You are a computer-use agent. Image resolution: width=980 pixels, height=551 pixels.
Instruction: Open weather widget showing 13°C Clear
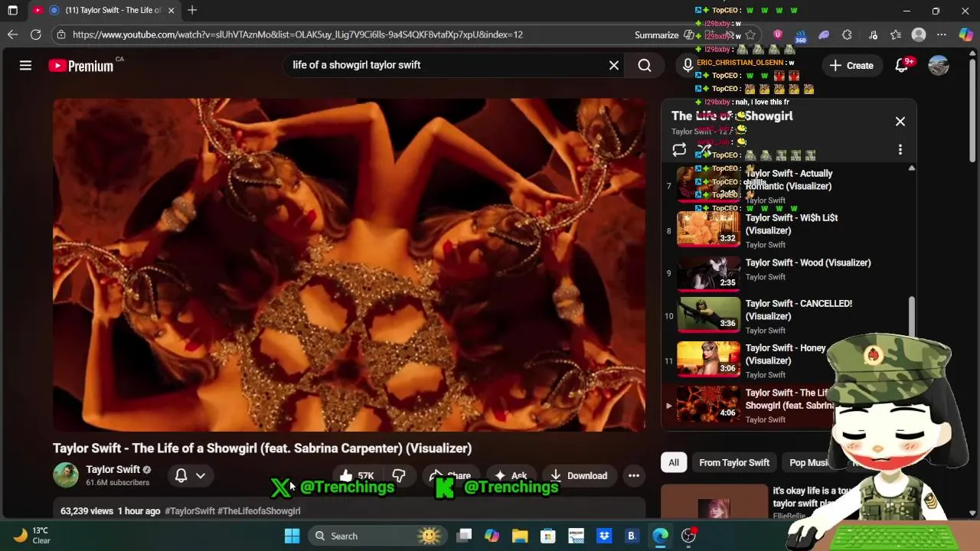[32, 536]
